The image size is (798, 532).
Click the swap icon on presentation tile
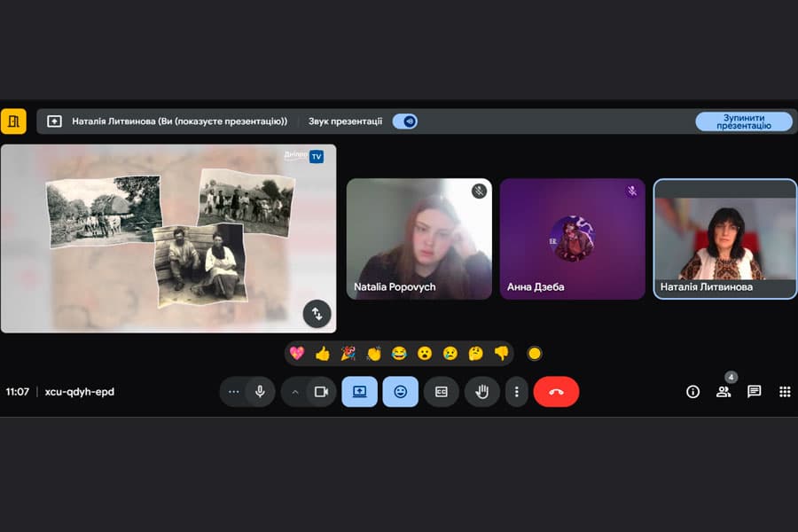click(317, 314)
